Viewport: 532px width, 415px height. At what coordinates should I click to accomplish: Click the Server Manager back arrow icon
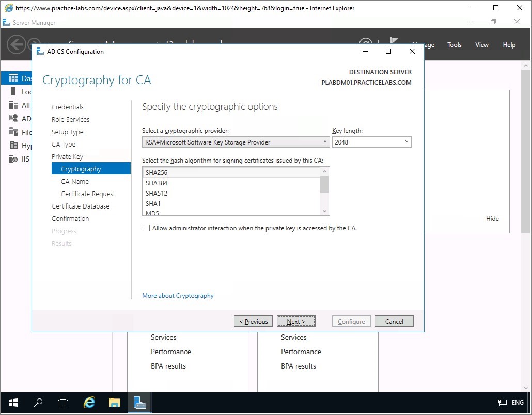(x=17, y=44)
